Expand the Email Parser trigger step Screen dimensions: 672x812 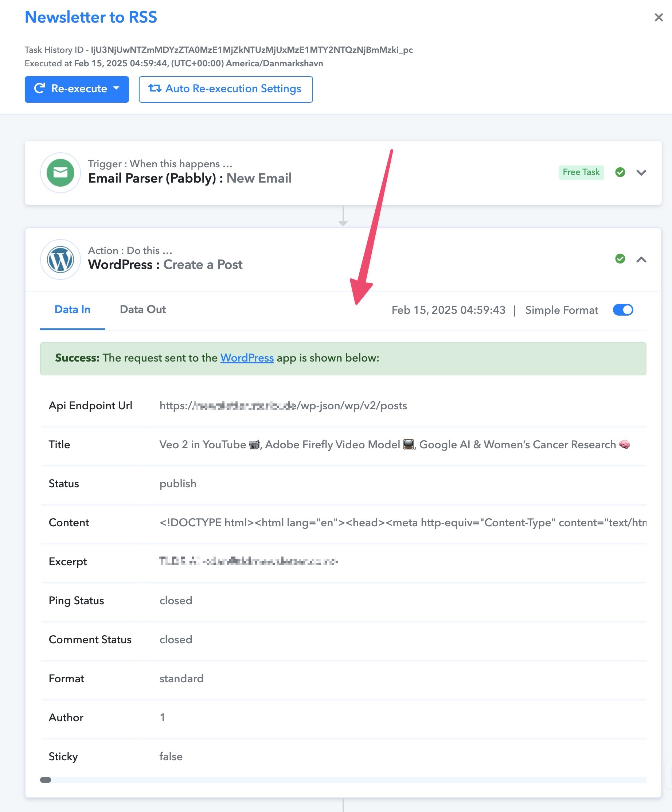641,172
